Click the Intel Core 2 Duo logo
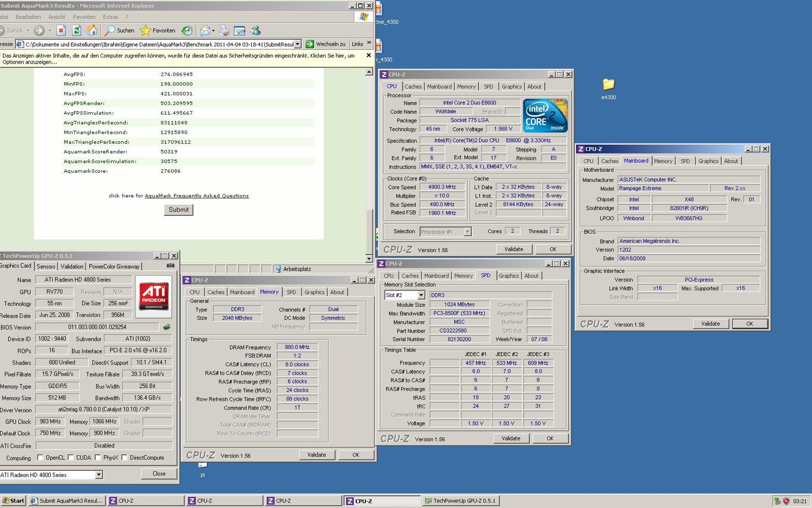This screenshot has width=812, height=508. pos(545,116)
